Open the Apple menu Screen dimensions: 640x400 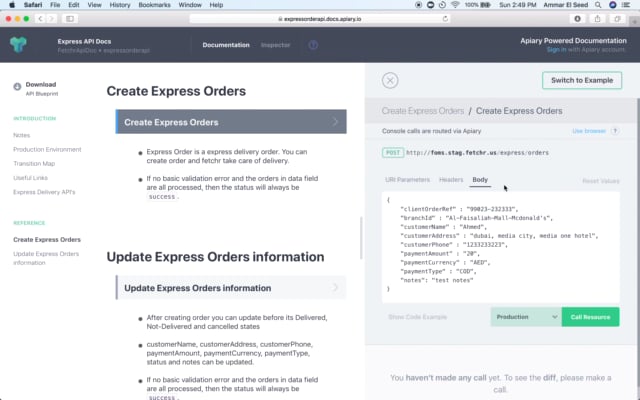pyautogui.click(x=12, y=5)
